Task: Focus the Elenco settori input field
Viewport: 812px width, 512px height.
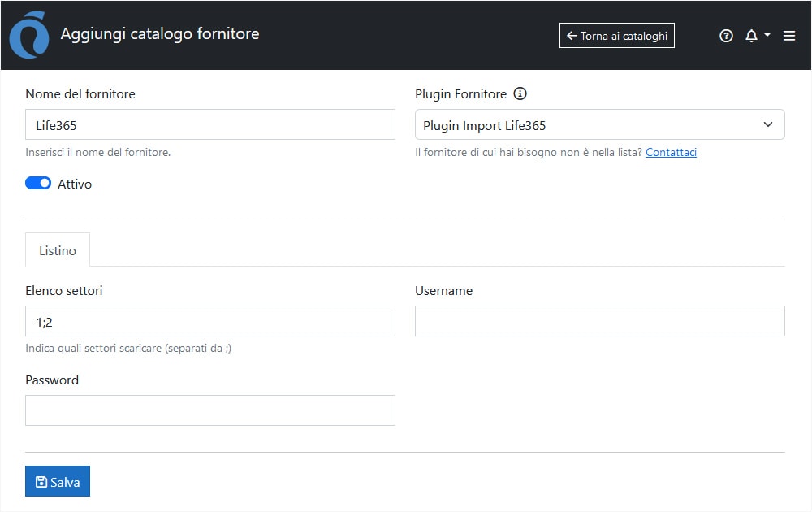Action: tap(209, 322)
